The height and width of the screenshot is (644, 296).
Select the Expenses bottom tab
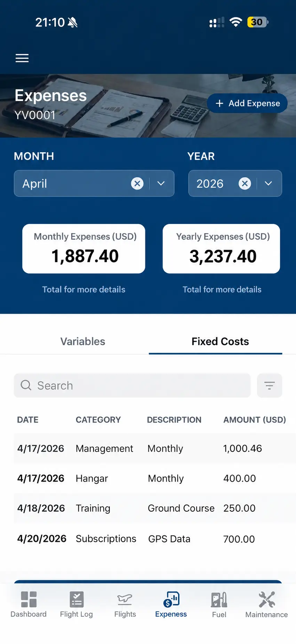pos(171,605)
